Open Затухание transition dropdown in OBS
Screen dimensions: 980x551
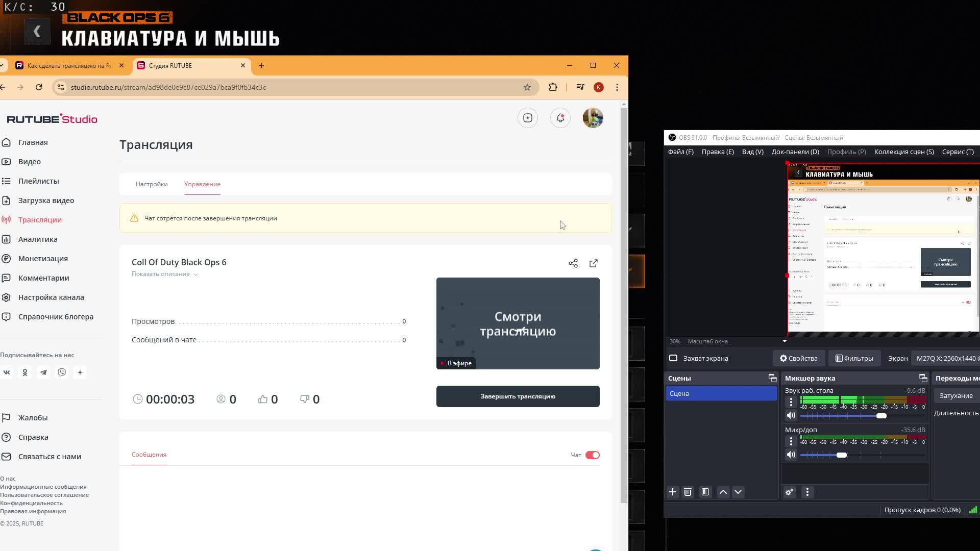(x=957, y=395)
